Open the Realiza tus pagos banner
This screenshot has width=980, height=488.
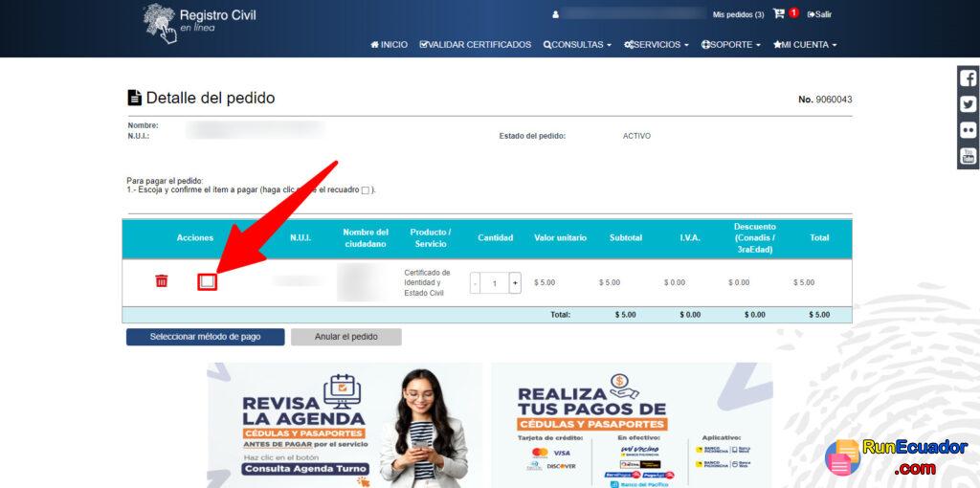point(632,425)
